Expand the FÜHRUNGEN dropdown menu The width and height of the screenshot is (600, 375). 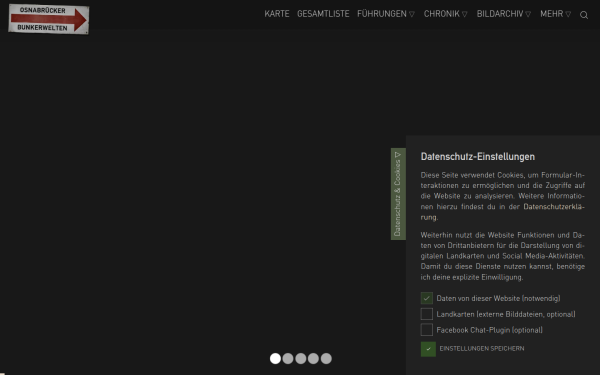coord(386,14)
